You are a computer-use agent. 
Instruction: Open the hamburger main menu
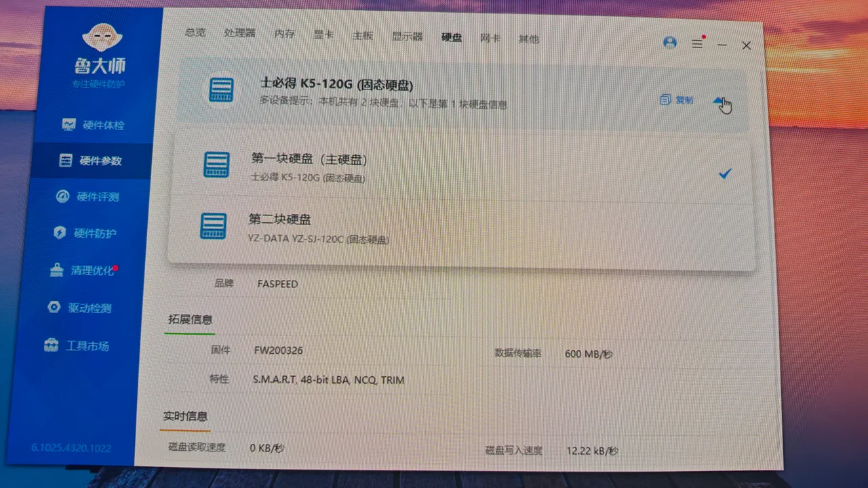tap(697, 43)
